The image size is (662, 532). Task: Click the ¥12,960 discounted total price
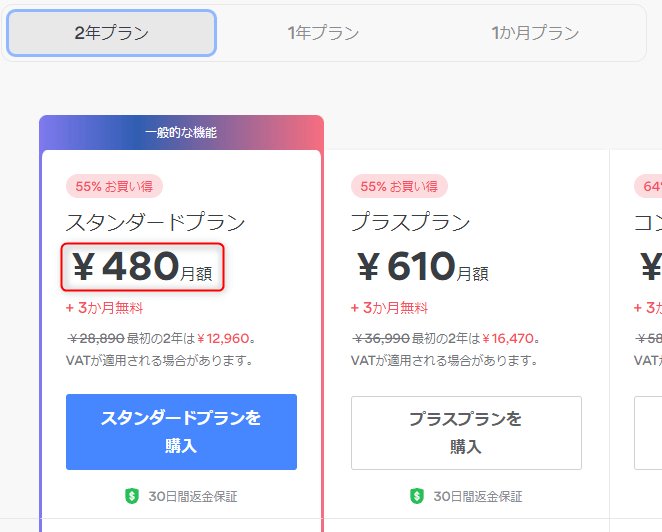(x=223, y=339)
